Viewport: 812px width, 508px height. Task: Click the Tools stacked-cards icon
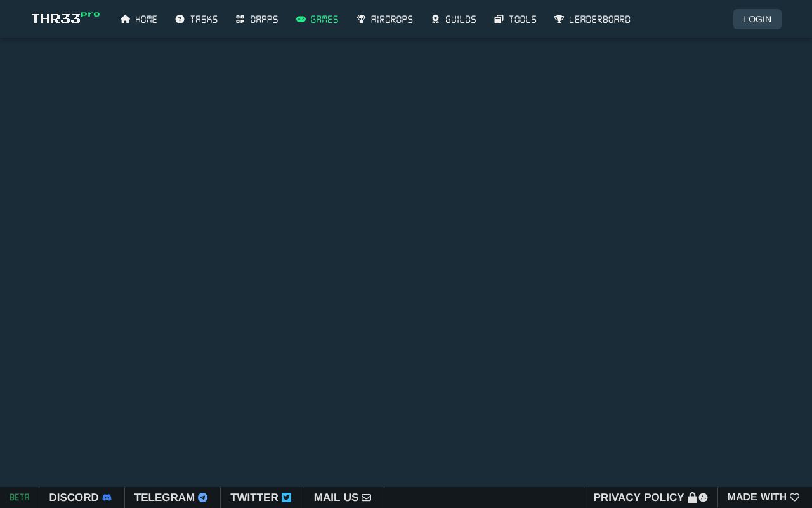click(x=499, y=19)
